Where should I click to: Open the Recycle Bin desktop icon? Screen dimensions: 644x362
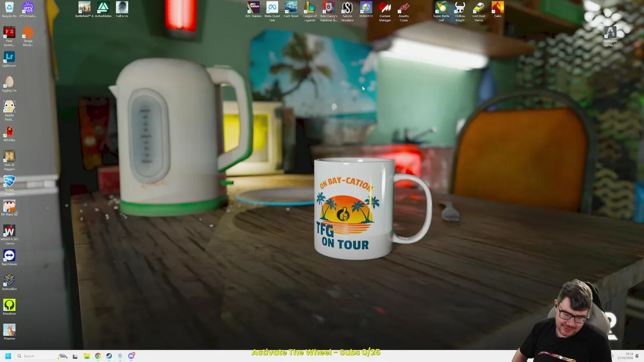click(x=9, y=10)
